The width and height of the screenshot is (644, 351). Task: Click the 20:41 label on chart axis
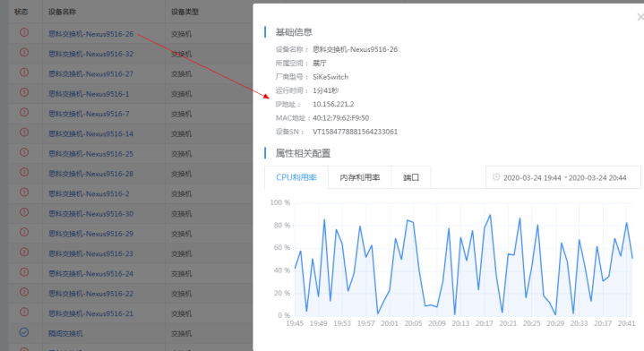point(626,323)
